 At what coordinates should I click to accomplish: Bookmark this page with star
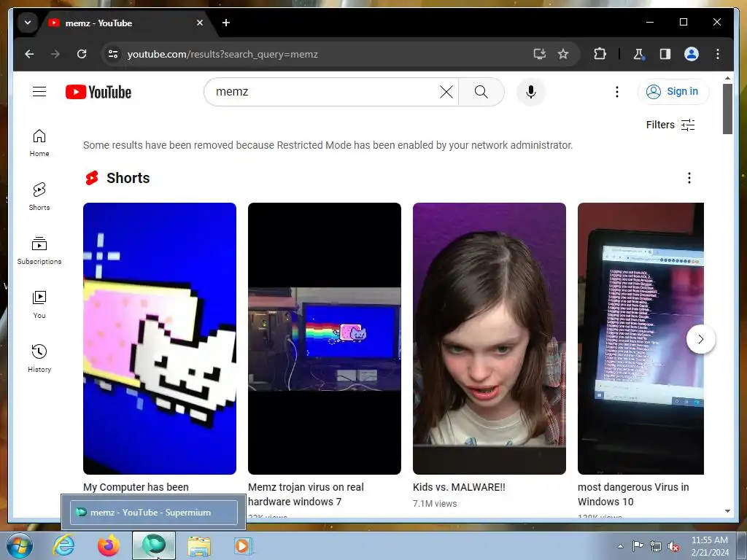(563, 54)
